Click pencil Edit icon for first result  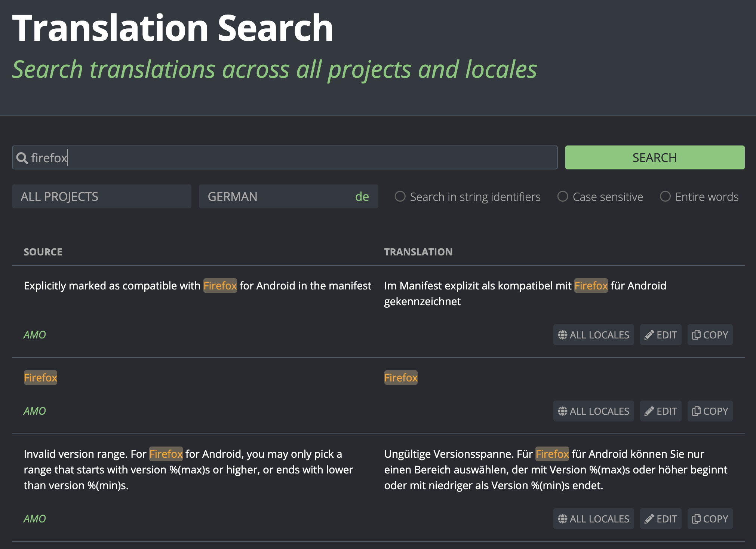(649, 335)
